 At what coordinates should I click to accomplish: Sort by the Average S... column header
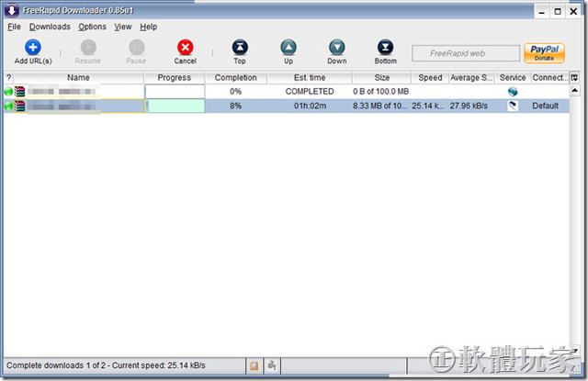(x=471, y=78)
